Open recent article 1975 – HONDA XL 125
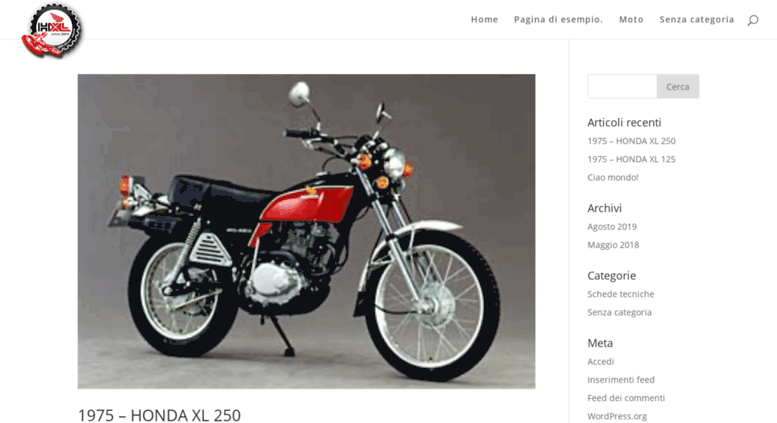Screen dimensions: 777x423 [631, 159]
